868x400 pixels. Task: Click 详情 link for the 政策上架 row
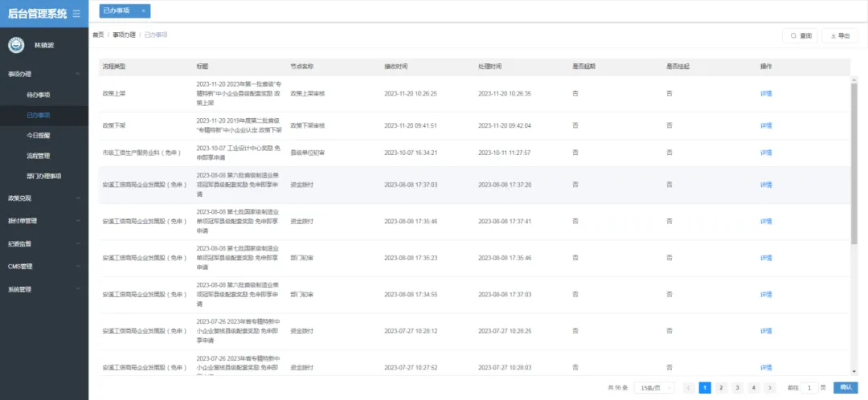pos(765,93)
